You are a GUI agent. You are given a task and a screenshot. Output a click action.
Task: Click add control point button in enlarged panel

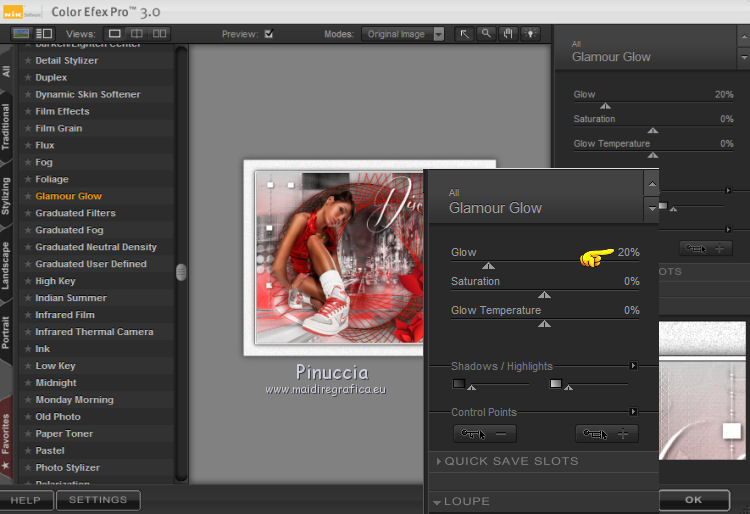click(607, 434)
